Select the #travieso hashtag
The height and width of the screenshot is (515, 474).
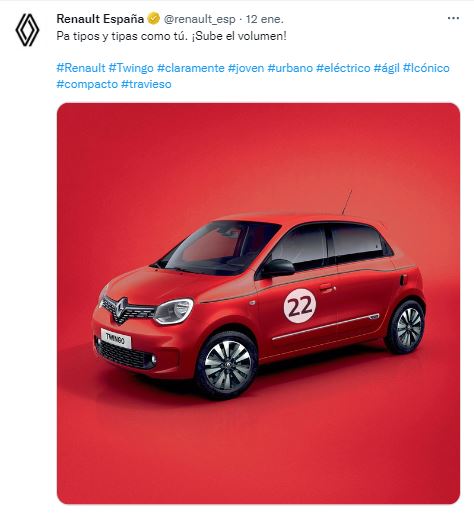pos(146,84)
